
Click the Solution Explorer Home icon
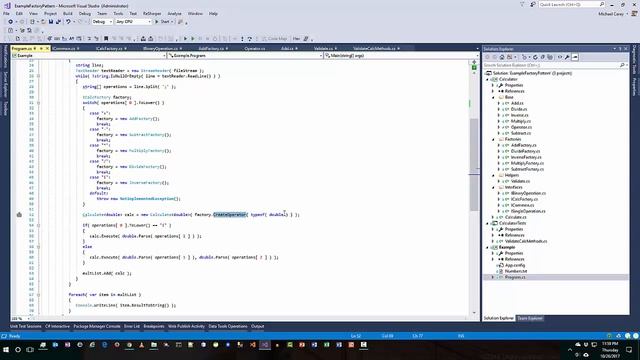pyautogui.click(x=502, y=57)
